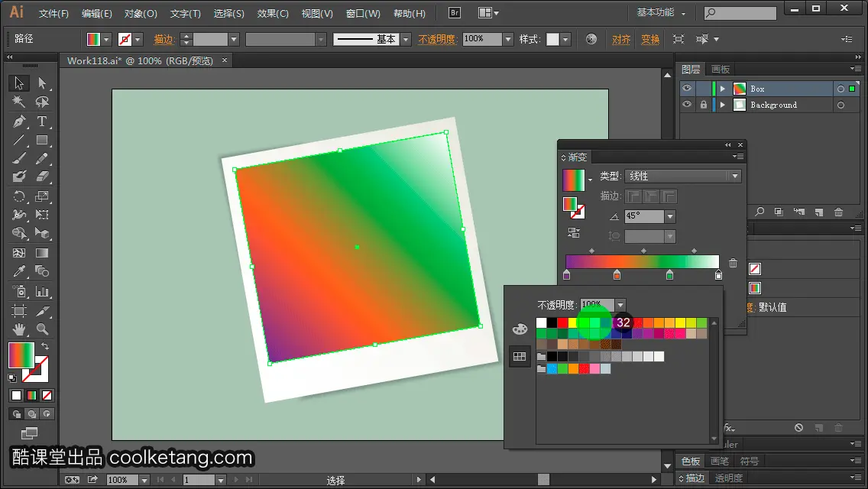Switch to 画笔 tab
This screenshot has width=868, height=489.
pyautogui.click(x=719, y=461)
